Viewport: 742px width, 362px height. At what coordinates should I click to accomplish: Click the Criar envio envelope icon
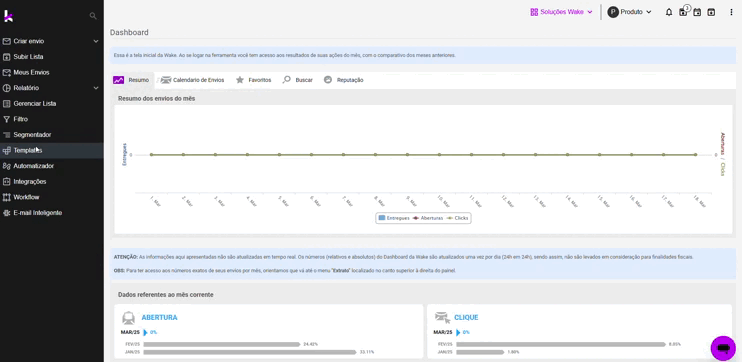(x=6, y=41)
